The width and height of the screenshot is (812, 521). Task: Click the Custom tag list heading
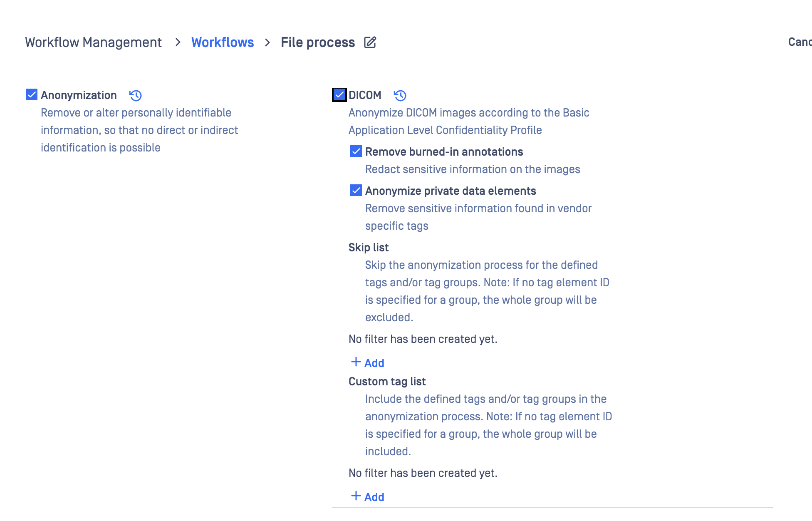point(387,382)
